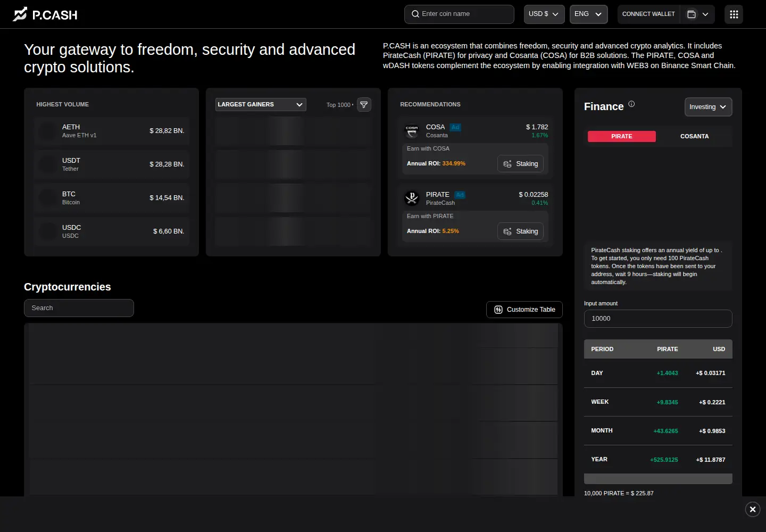Click the Annual ROI 5.25% value
The image size is (766, 532).
point(451,231)
